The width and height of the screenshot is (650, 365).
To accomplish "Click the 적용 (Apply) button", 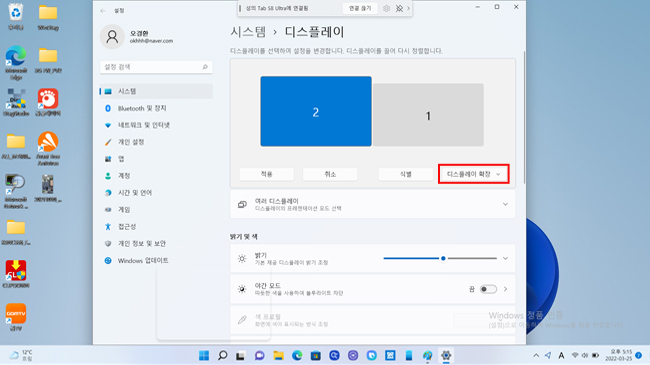I will pyautogui.click(x=267, y=174).
